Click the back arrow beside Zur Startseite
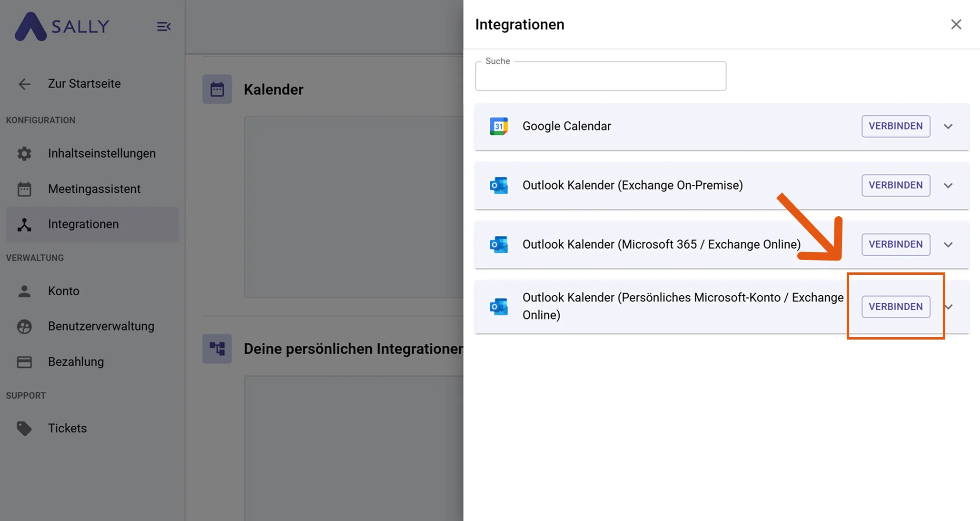 (x=24, y=84)
